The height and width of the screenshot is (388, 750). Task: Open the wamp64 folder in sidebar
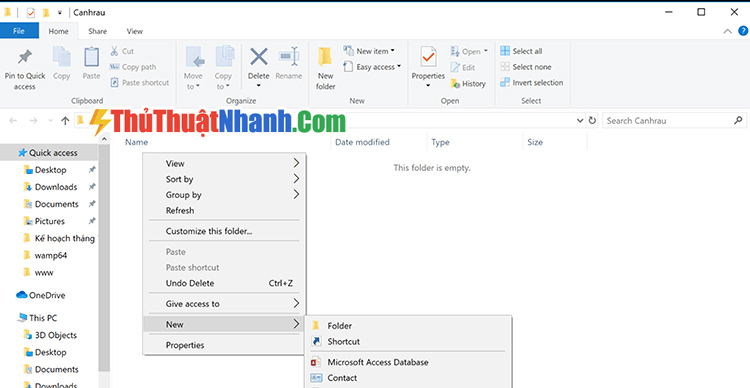click(x=51, y=255)
